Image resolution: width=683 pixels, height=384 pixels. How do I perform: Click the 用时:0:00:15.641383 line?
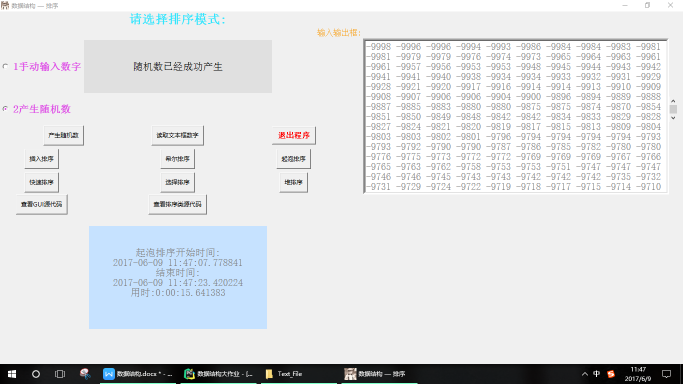(178, 293)
